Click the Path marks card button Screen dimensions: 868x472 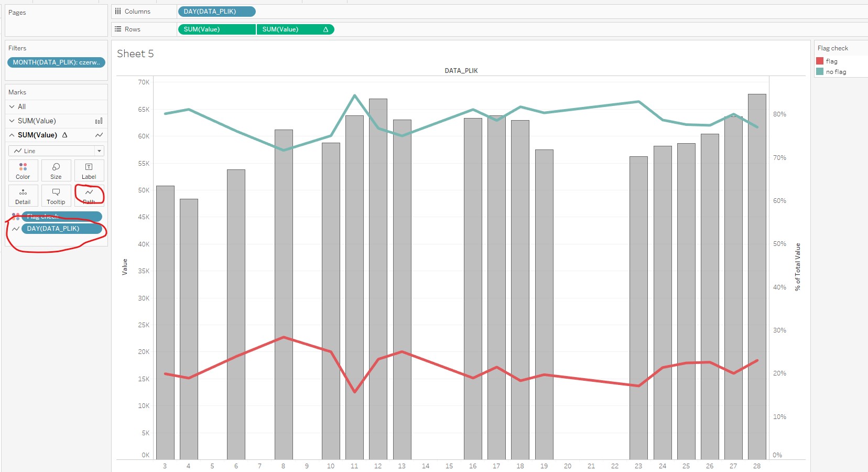click(89, 196)
